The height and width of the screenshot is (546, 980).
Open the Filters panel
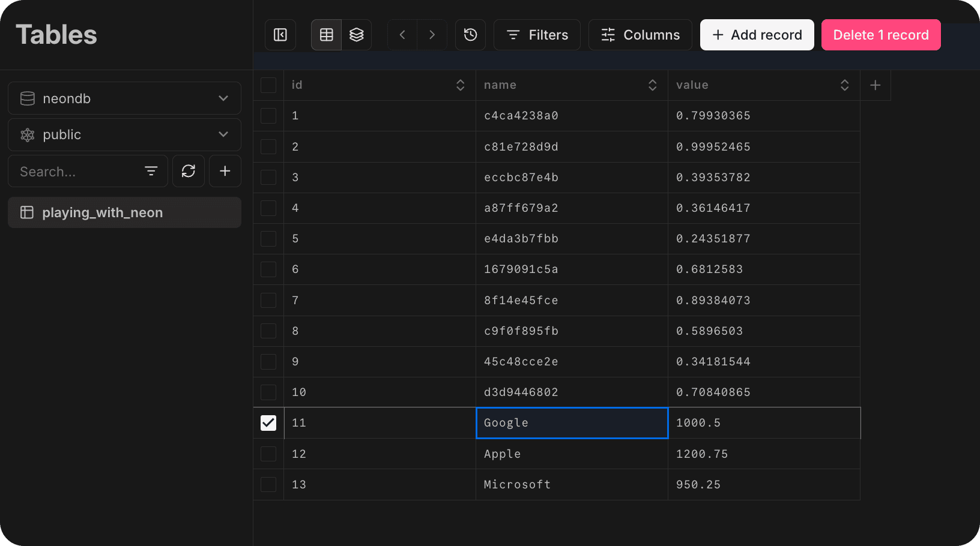(x=537, y=34)
